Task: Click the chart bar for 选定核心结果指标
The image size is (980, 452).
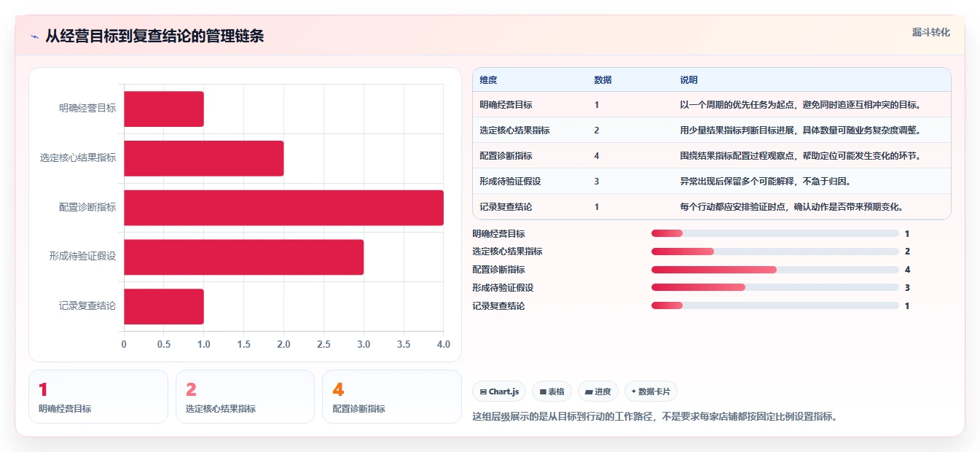Action: (x=204, y=158)
